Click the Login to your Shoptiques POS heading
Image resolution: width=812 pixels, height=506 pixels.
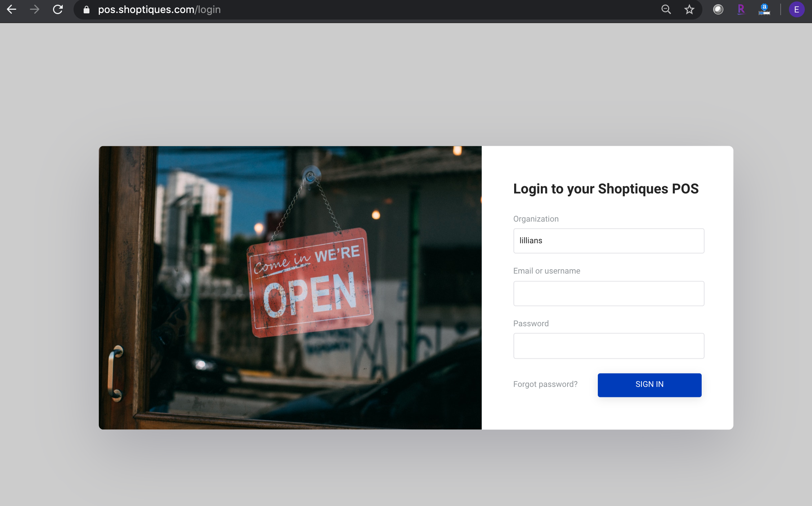coord(606,189)
